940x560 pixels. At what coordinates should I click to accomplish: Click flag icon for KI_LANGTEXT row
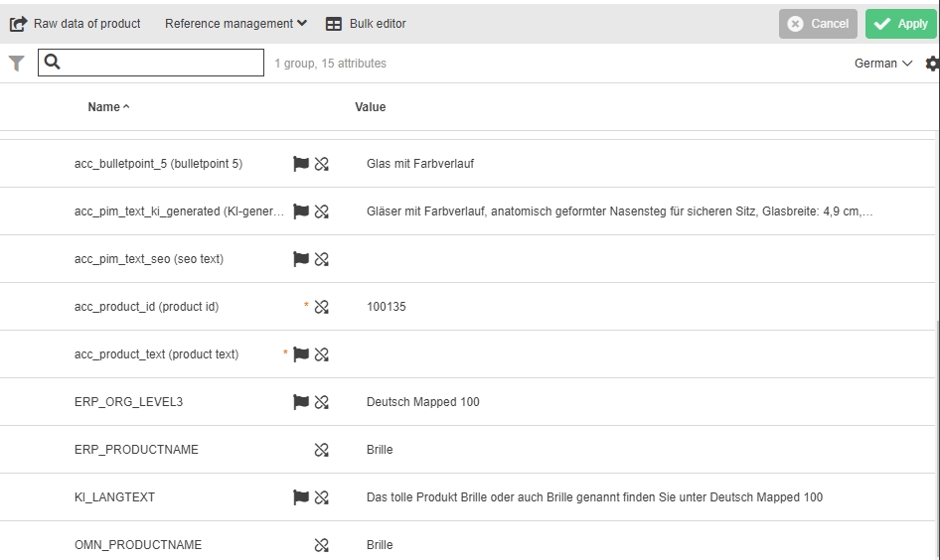point(301,497)
